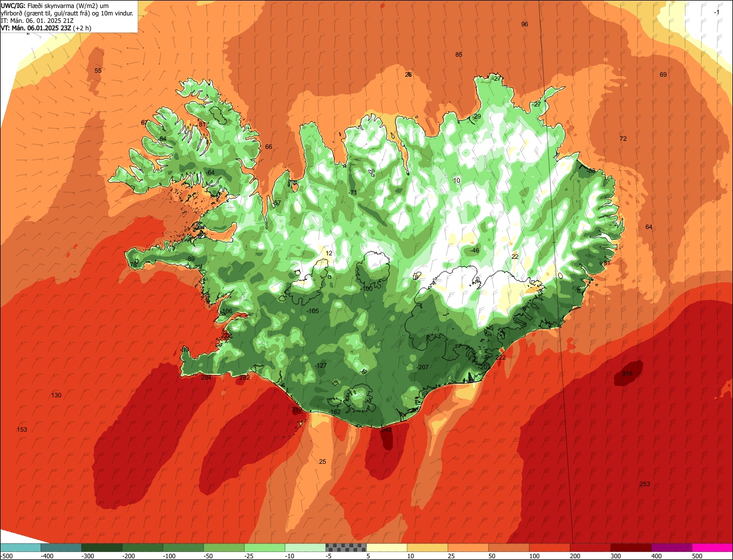Viewport: 733px width, 560px height.
Task: Click the legend label -300
Action: click(x=88, y=556)
